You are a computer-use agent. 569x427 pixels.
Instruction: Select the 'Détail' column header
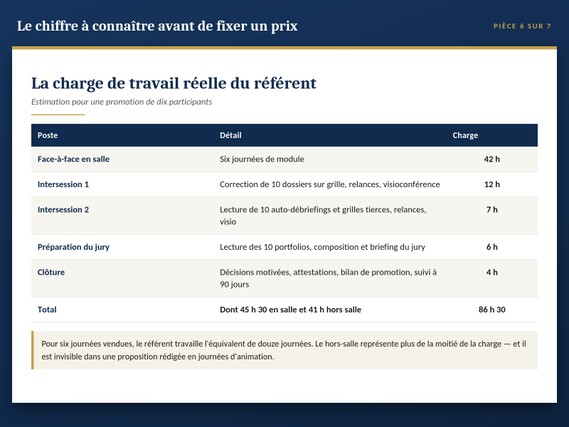230,135
